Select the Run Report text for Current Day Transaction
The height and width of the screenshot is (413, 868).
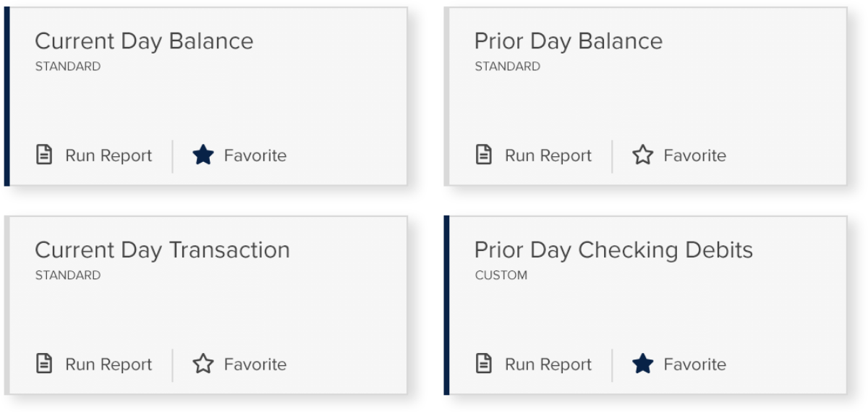tap(109, 365)
